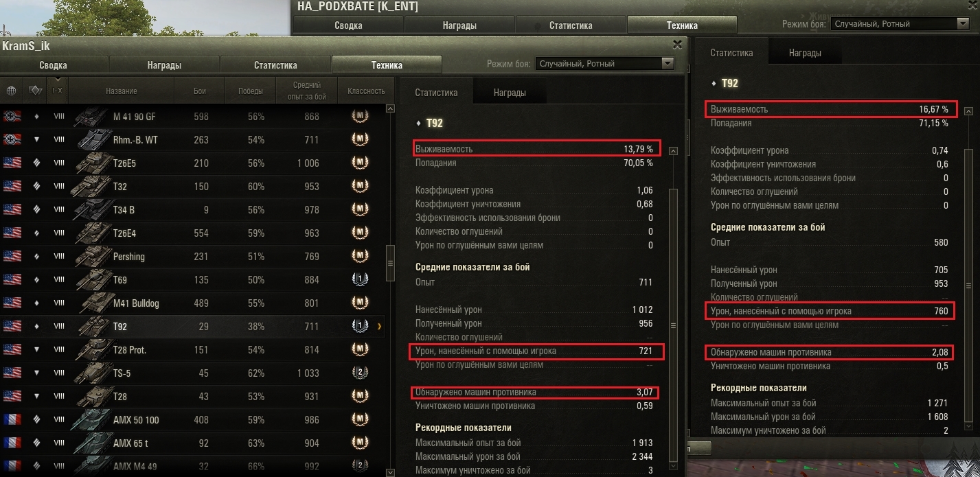Sort by the tier I-X column header
The width and height of the screenshot is (980, 477).
coord(58,91)
